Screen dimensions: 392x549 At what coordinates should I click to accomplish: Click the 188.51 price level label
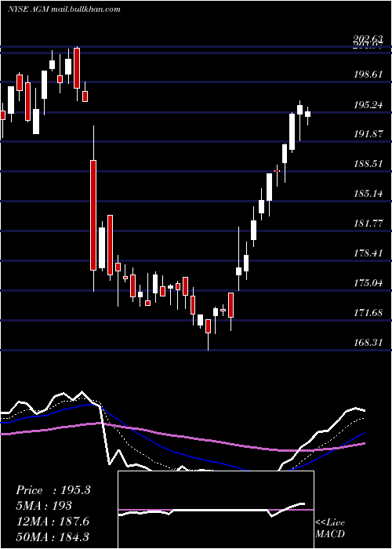(368, 163)
